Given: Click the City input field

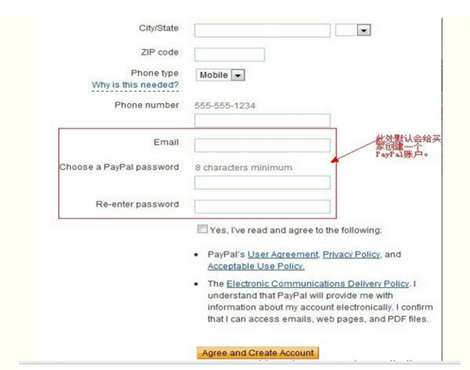Looking at the screenshot, I should click(x=262, y=30).
